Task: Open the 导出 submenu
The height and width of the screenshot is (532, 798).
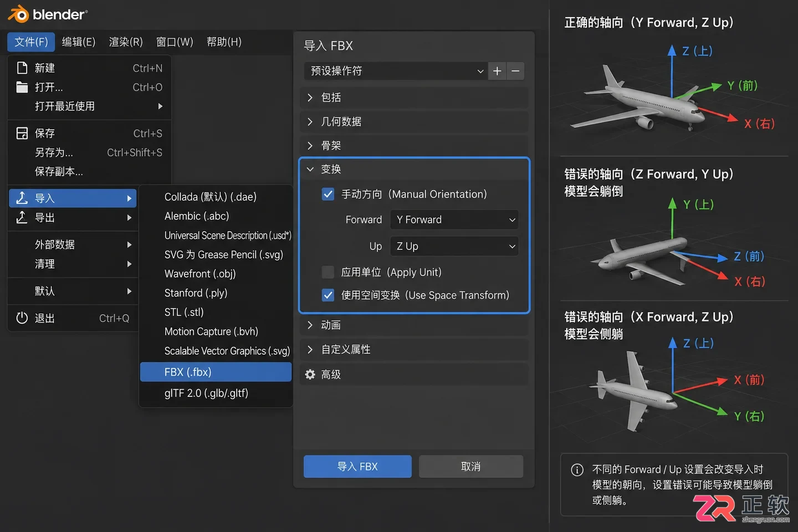Action: point(73,218)
